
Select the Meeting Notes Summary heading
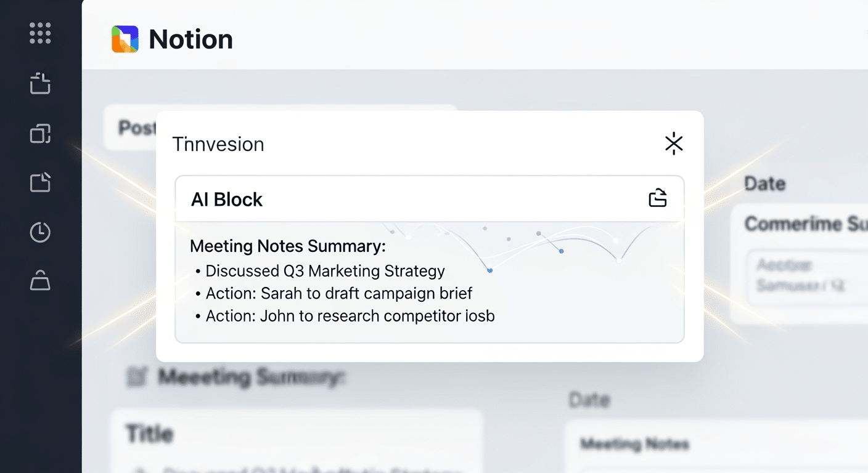tap(287, 246)
